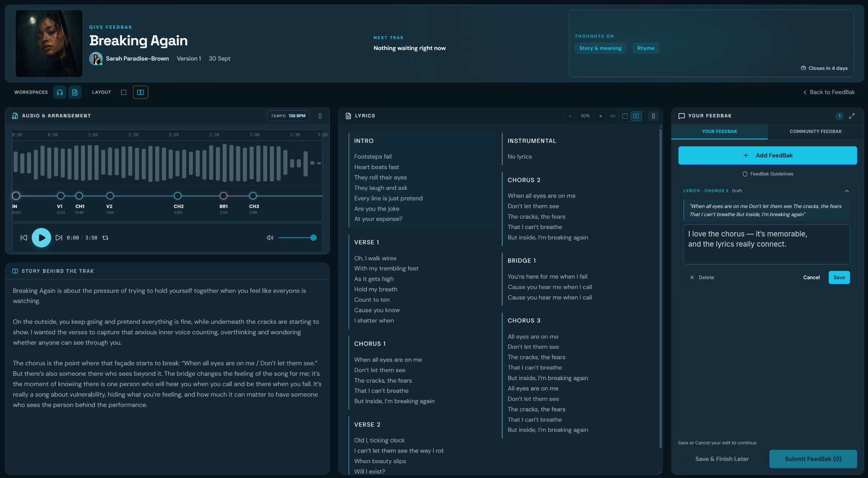Image resolution: width=868 pixels, height=478 pixels.
Task: Save the chorus feedback draft
Action: (x=839, y=278)
